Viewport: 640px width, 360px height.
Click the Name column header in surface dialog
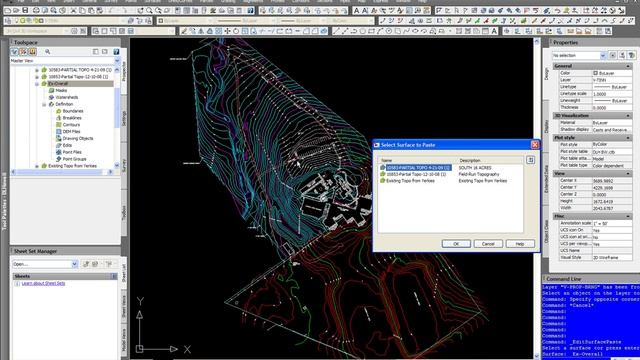[x=417, y=160]
